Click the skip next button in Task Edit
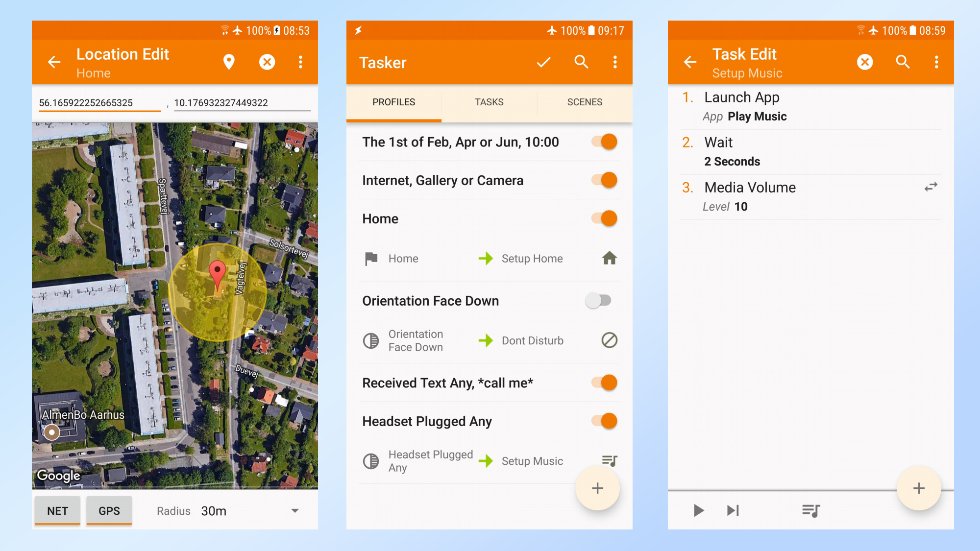980x551 pixels. tap(735, 509)
